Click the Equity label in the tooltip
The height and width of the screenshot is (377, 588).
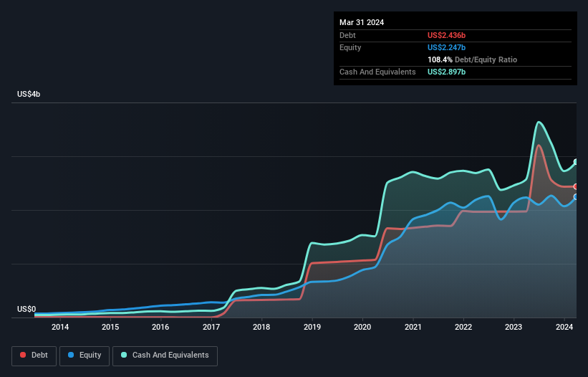tap(350, 47)
